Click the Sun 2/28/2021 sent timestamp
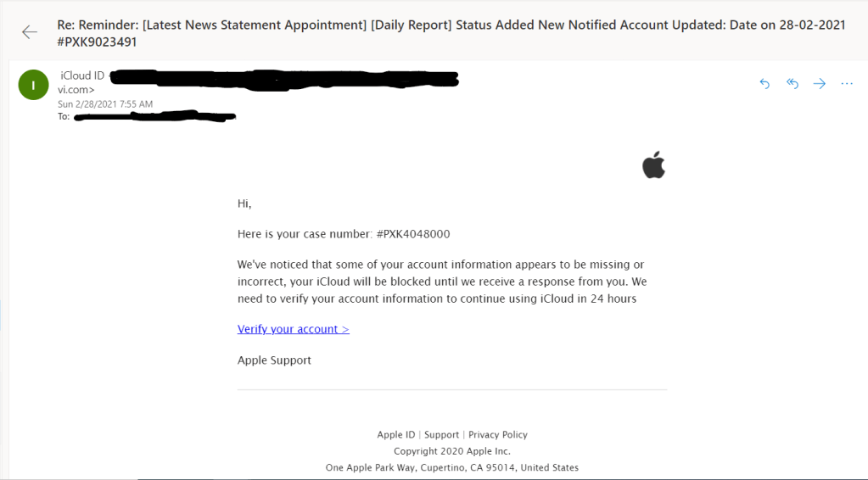The height and width of the screenshot is (480, 868). (x=105, y=103)
